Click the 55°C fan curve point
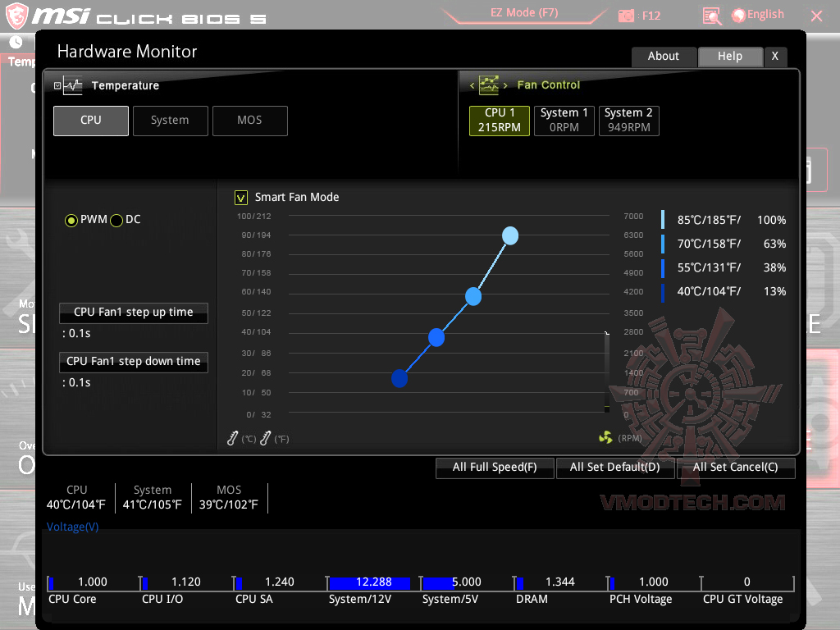 tap(436, 337)
